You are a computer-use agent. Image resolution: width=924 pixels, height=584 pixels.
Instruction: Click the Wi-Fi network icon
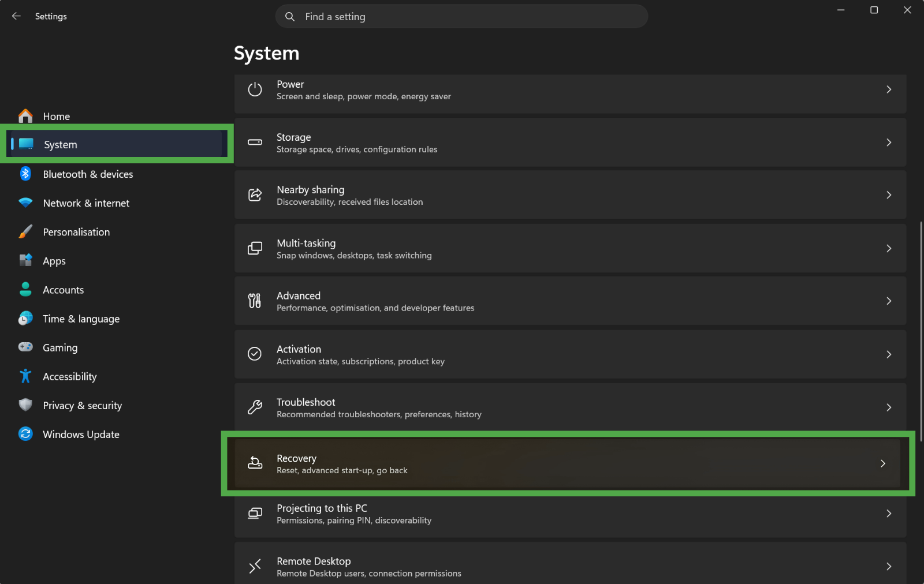[x=25, y=203]
